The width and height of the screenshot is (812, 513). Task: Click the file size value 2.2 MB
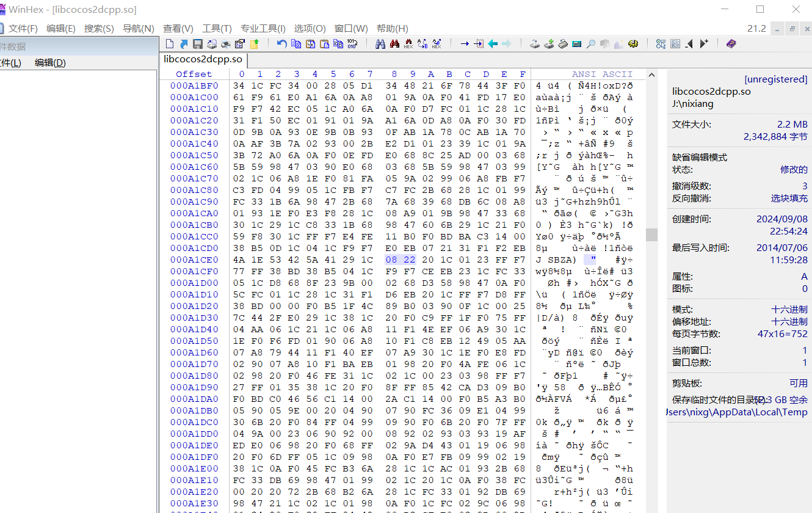point(792,125)
